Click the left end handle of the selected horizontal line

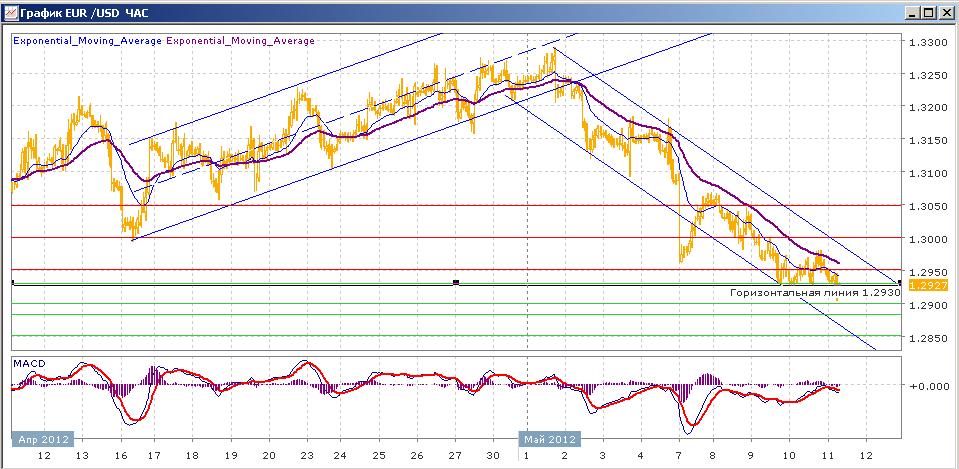[x=13, y=283]
